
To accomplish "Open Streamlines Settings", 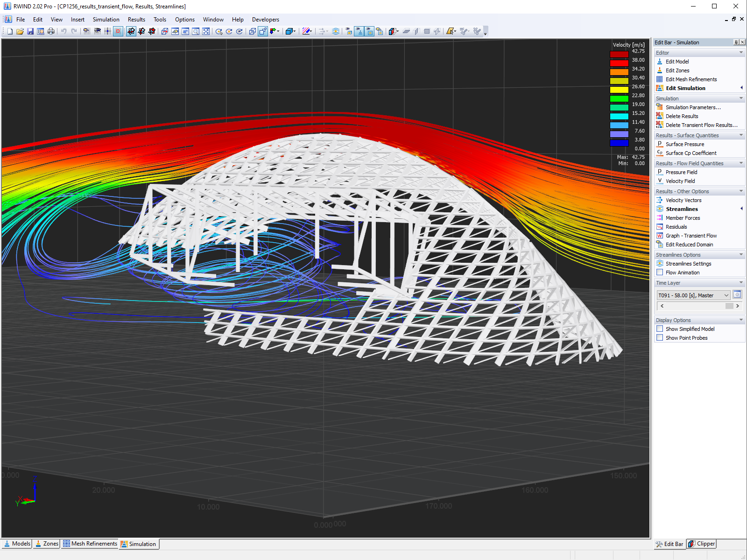I will (689, 264).
